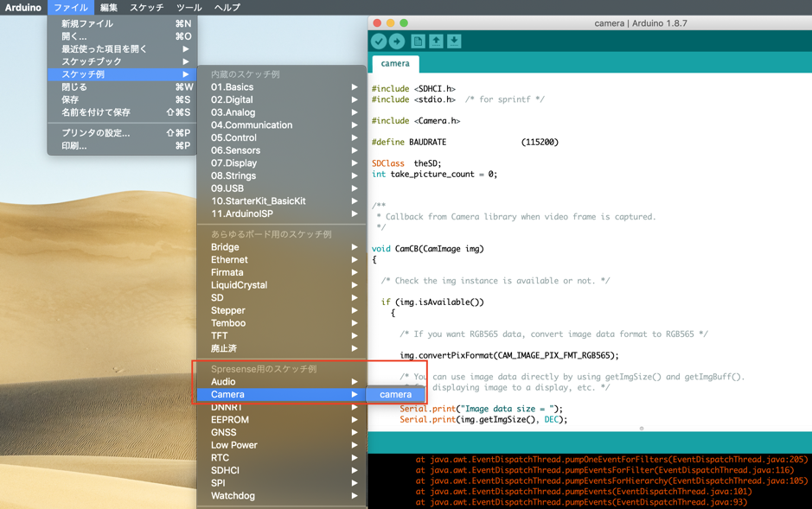Open the Ethernet library examples
This screenshot has width=812, height=509.
(x=282, y=259)
